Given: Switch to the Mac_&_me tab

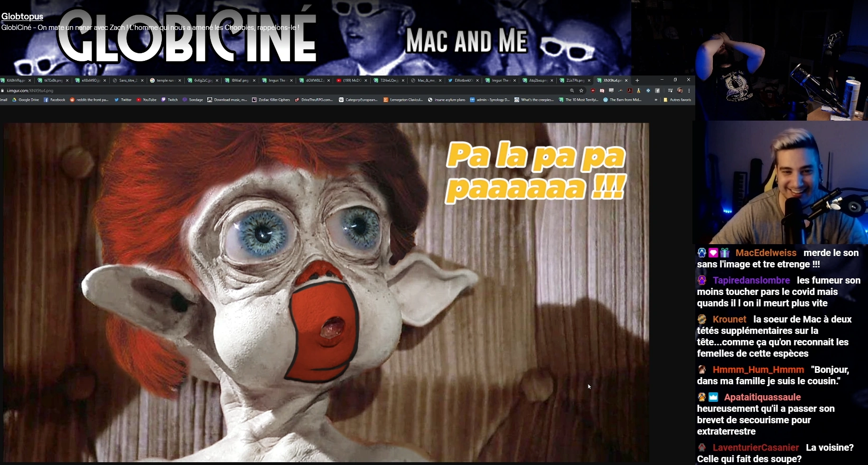Looking at the screenshot, I should (x=426, y=80).
